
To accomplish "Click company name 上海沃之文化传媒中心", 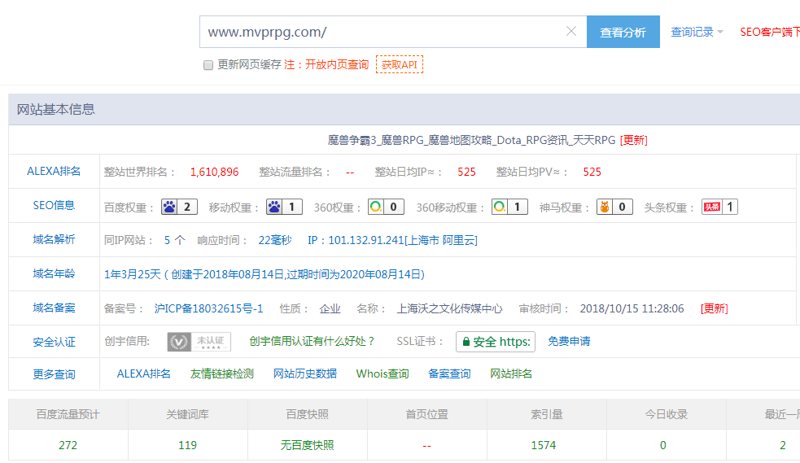I will pos(449,308).
